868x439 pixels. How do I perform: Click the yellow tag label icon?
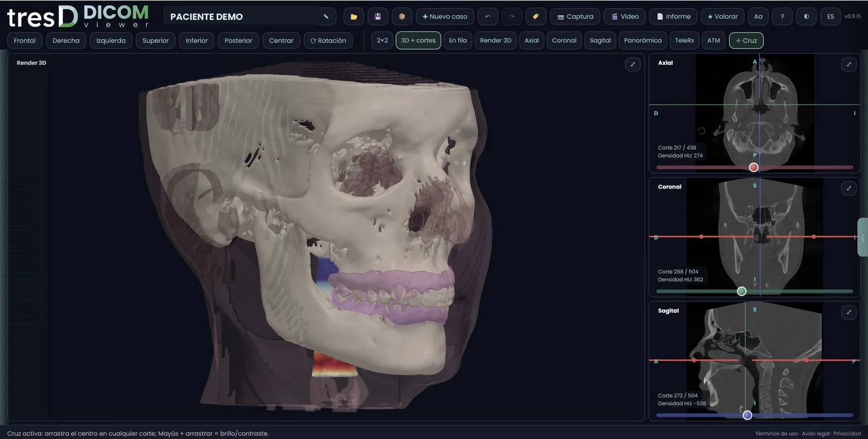point(535,16)
